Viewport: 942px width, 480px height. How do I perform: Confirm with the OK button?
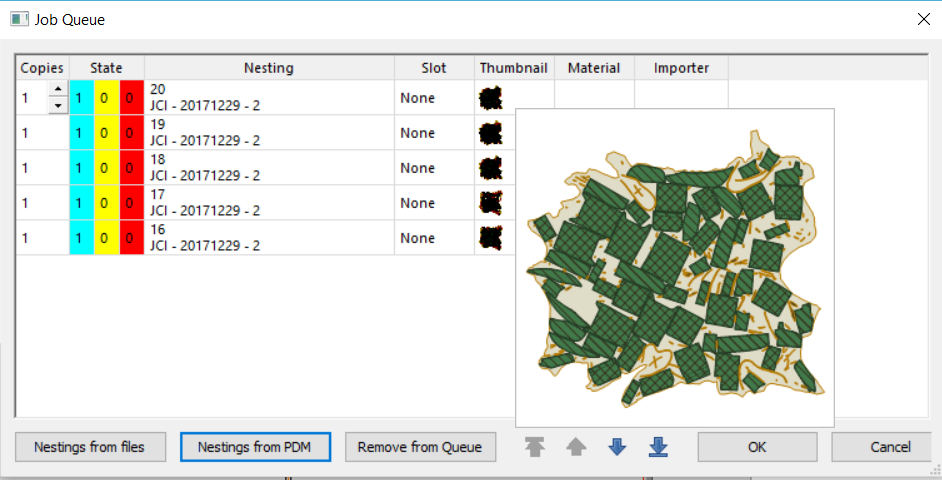(x=757, y=447)
